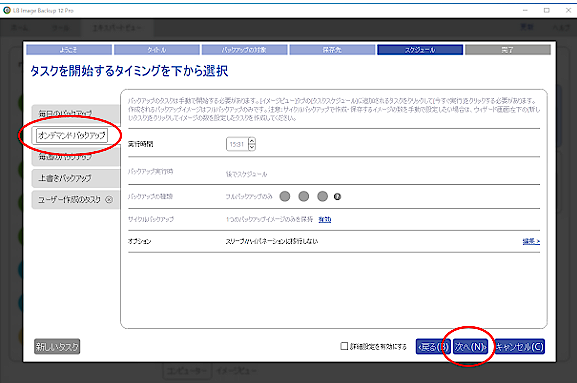Go to the タイトル wizard step

(157, 50)
